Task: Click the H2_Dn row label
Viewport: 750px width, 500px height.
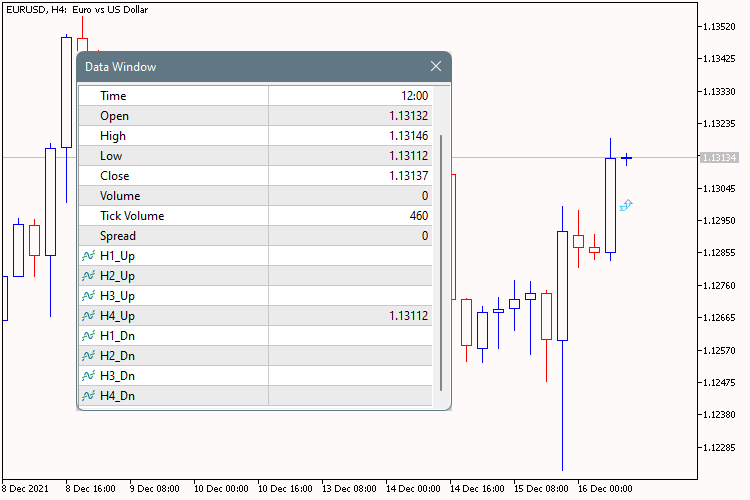Action: coord(117,356)
